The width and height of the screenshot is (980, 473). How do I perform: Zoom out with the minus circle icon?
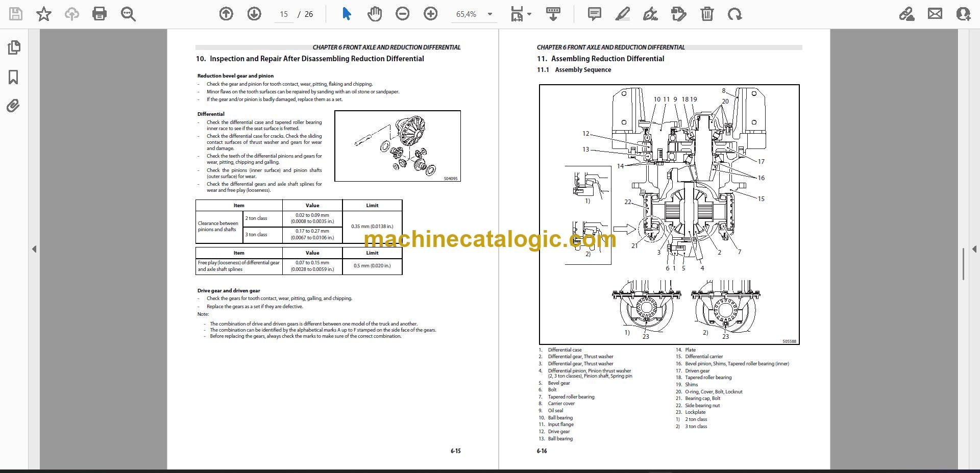403,14
